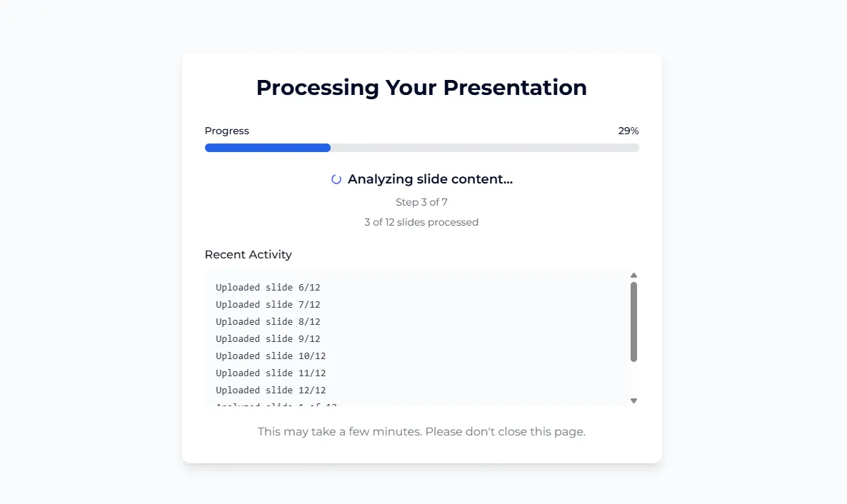Select the "Uploaded slide 7/12" log entry
This screenshot has height=504, width=847.
click(x=268, y=305)
